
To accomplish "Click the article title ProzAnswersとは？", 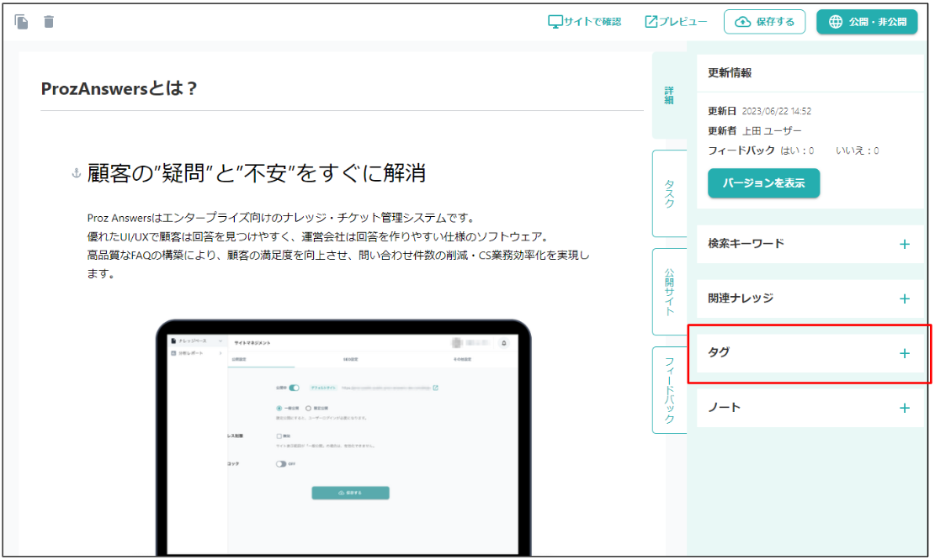I will click(x=119, y=89).
